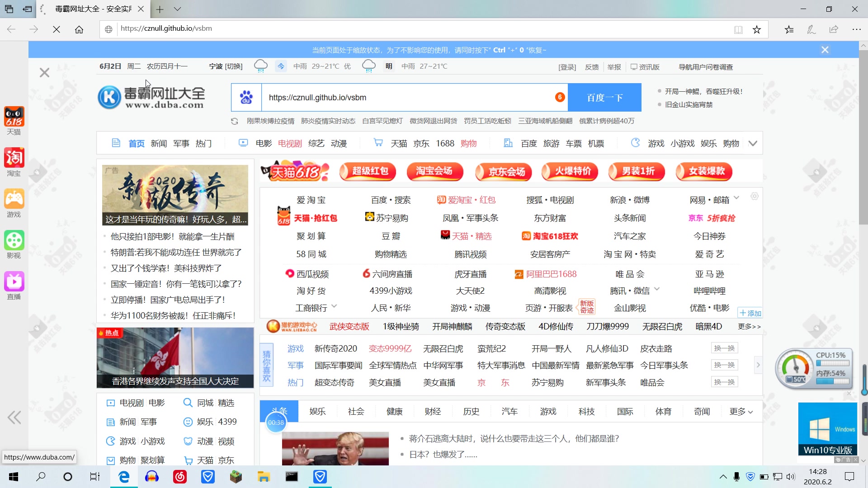Collapse the left sidebar with the double-arrow toggle
This screenshot has height=488, width=868.
pos(14,418)
